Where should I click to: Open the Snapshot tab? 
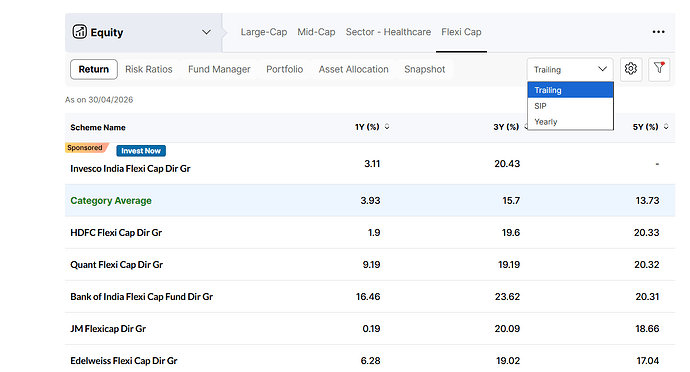pos(425,69)
